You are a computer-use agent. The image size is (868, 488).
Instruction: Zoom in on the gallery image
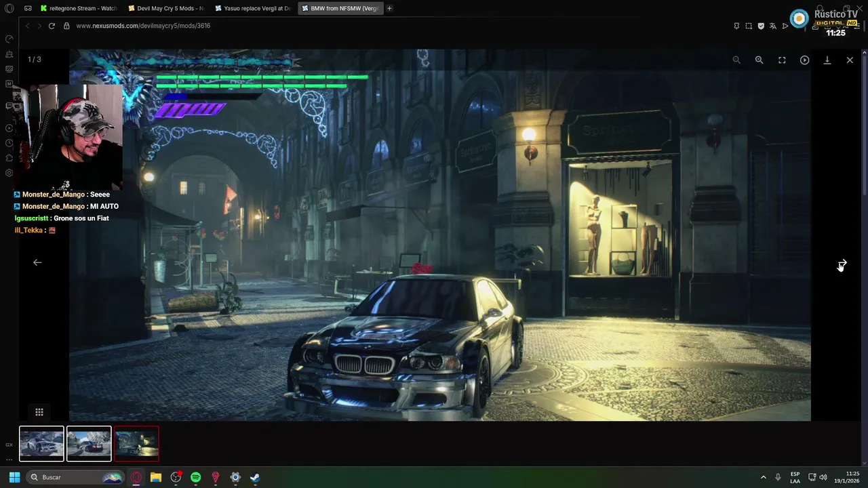pyautogui.click(x=759, y=60)
